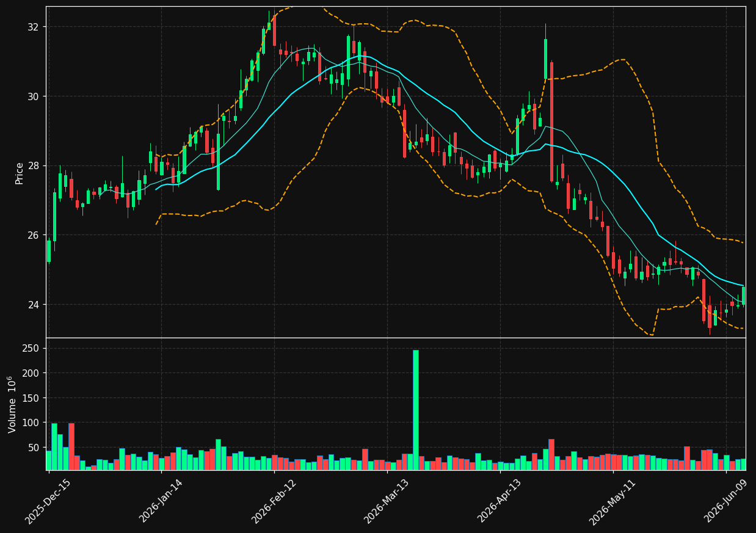Screen dimensions: 756x533
Task: Select the 26 price tick label
Action: (x=33, y=236)
